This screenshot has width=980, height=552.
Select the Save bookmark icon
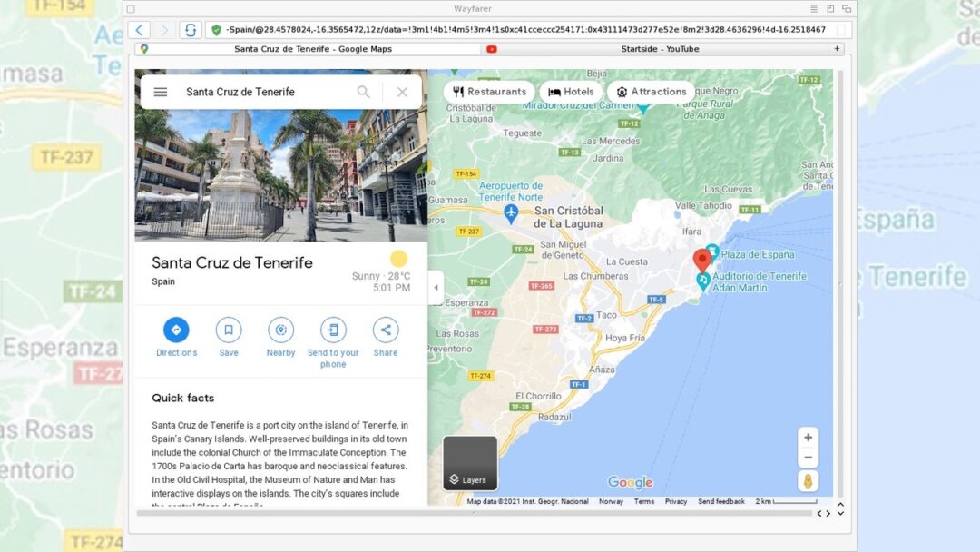pos(228,330)
